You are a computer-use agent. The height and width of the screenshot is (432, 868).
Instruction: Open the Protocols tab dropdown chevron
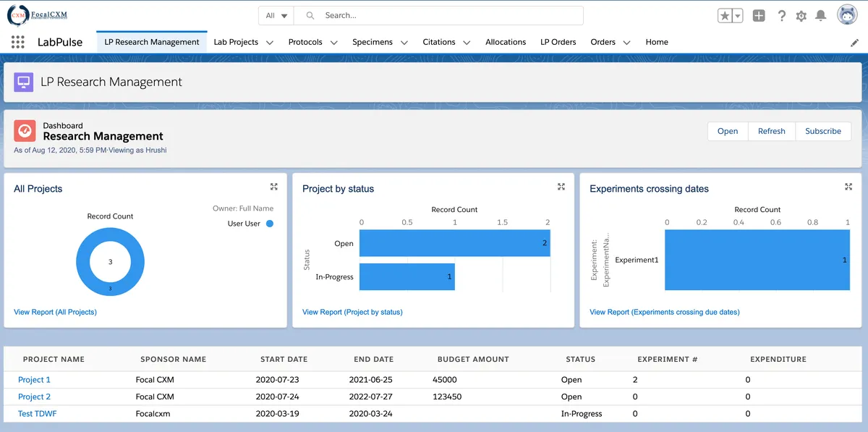coord(334,43)
